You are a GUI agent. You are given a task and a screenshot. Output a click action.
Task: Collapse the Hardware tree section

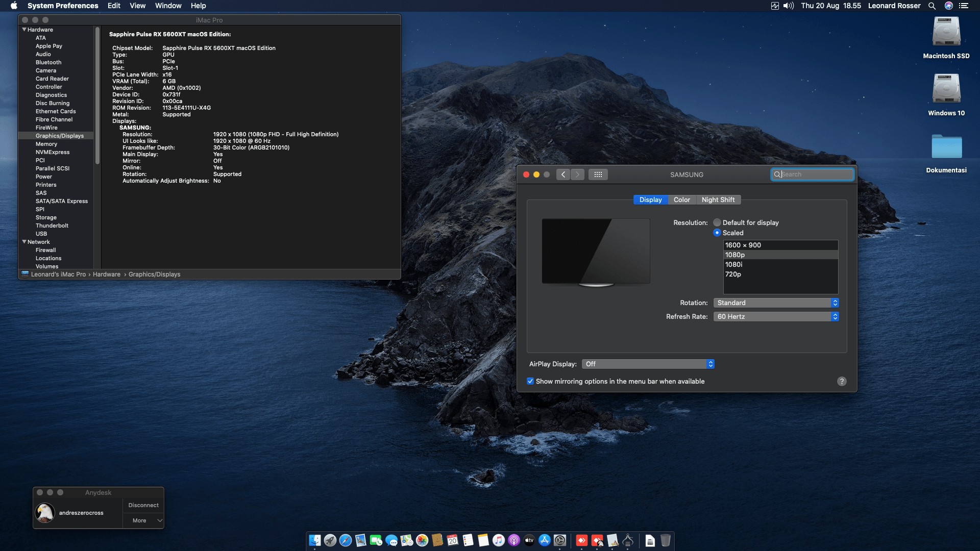24,30
